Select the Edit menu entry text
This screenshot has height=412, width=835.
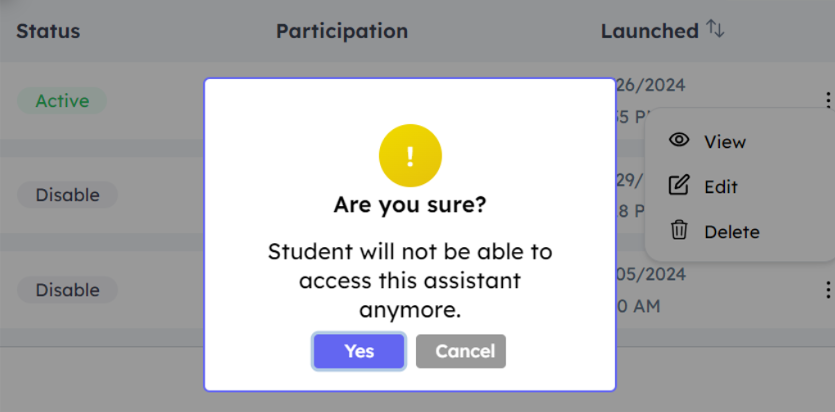[x=721, y=187]
